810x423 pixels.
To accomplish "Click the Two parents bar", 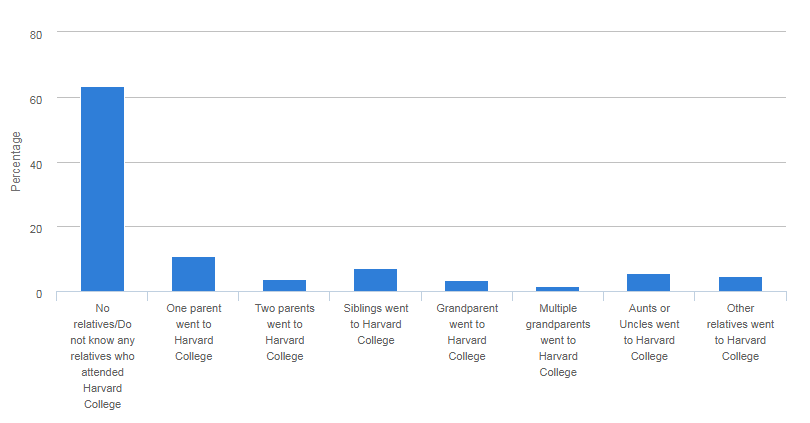I will pos(285,286).
